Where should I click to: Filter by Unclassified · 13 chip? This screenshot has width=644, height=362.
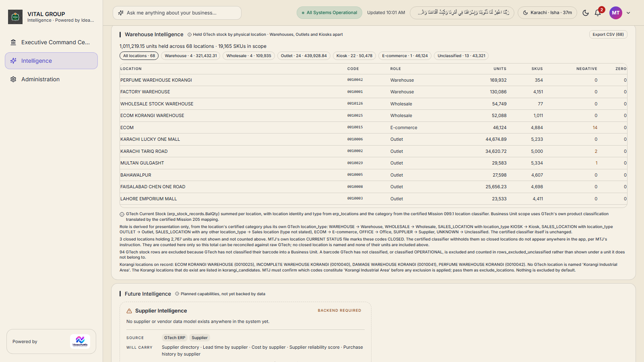click(x=461, y=56)
